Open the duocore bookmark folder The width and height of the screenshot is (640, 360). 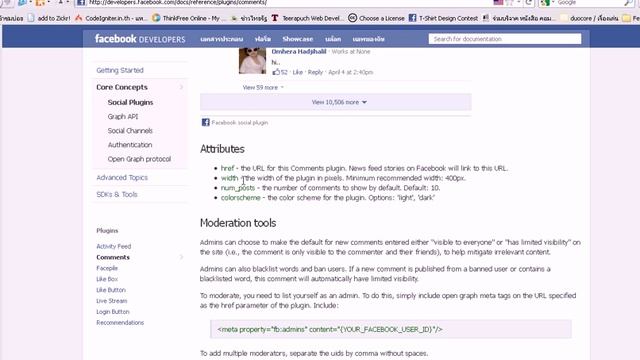click(589, 18)
